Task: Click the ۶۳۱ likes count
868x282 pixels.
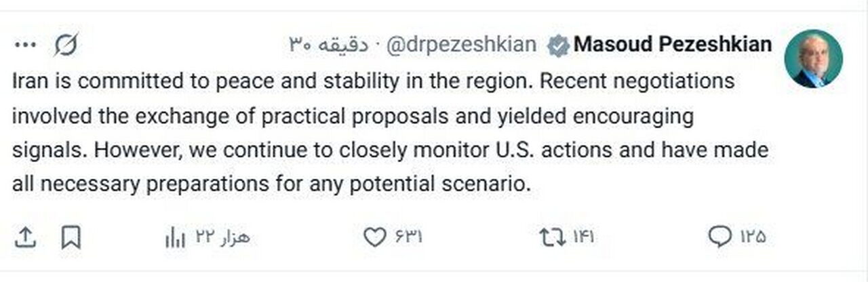Action: [x=408, y=237]
